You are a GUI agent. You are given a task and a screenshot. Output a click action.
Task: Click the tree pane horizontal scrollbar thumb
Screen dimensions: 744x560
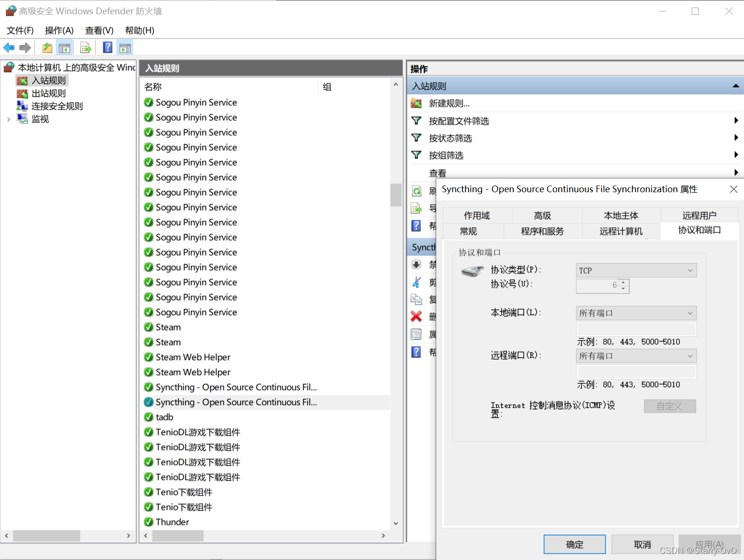[x=47, y=536]
